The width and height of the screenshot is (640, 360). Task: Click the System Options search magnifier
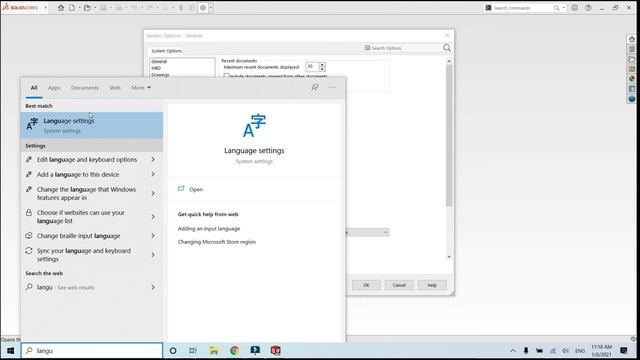447,48
